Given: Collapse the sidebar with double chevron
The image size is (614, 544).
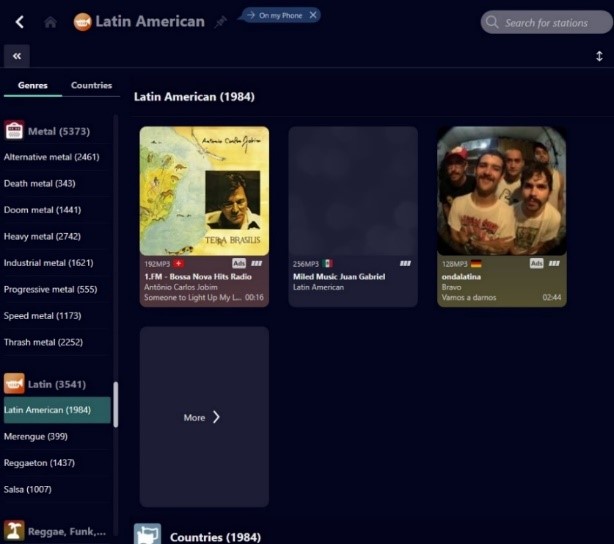Looking at the screenshot, I should pos(17,56).
